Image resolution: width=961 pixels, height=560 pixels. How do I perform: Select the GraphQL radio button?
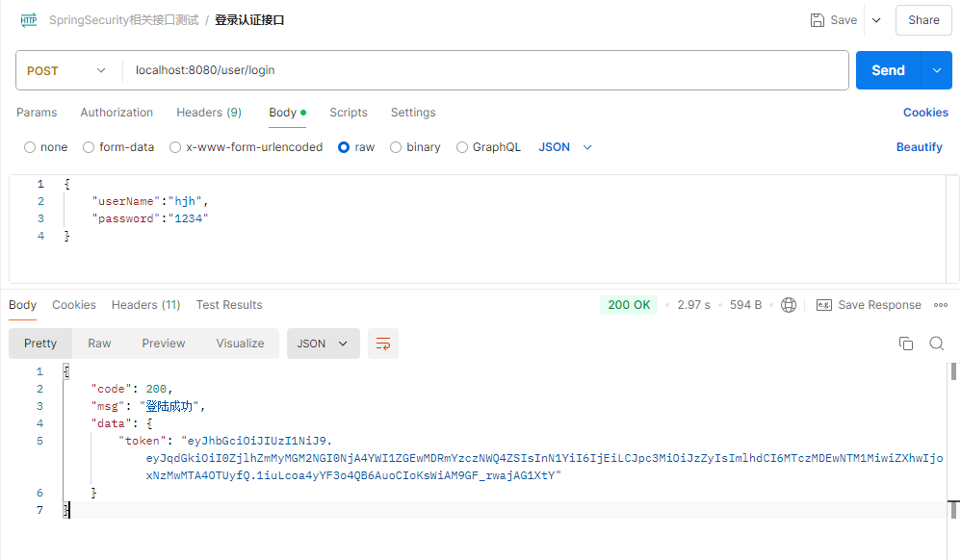click(462, 147)
